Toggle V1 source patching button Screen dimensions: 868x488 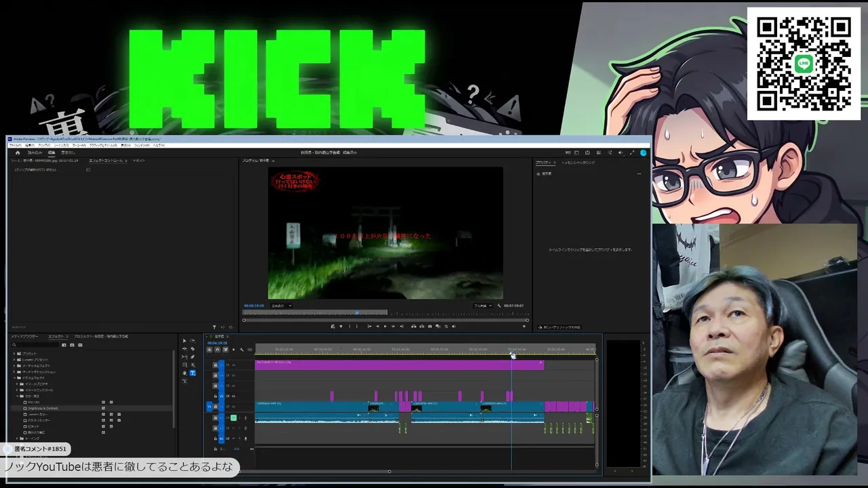click(x=210, y=407)
